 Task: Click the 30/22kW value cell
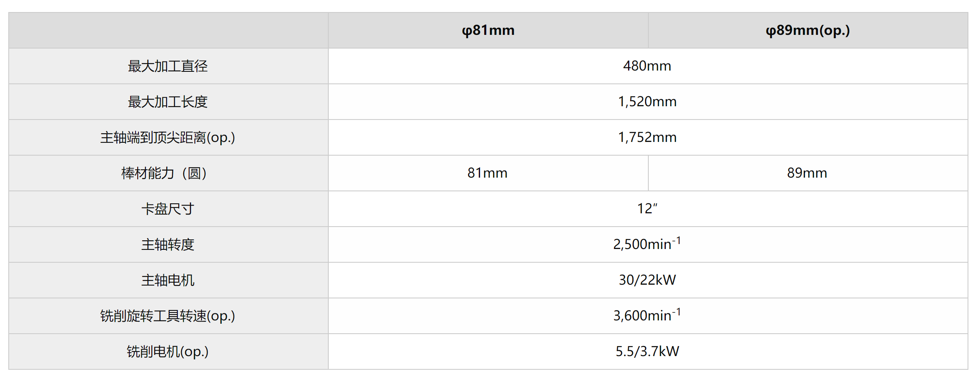(647, 280)
